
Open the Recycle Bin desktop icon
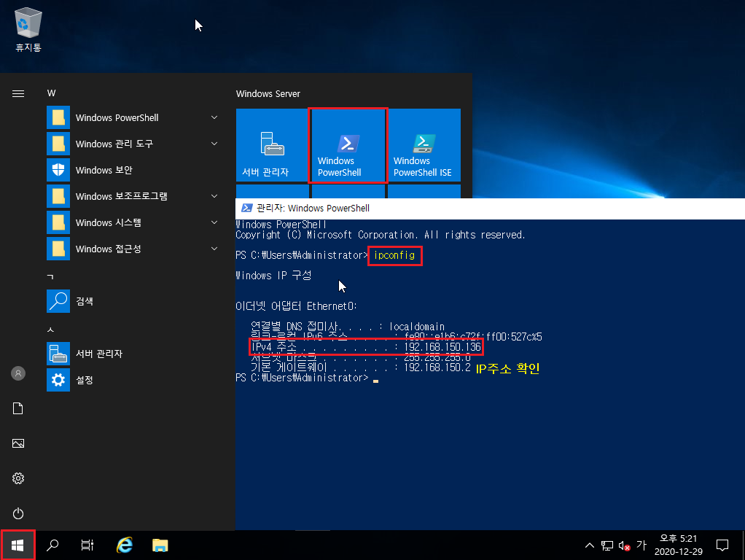pyautogui.click(x=28, y=29)
